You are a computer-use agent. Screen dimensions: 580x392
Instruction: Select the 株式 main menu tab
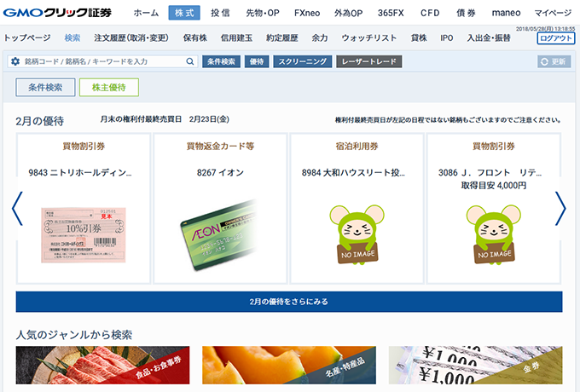183,14
